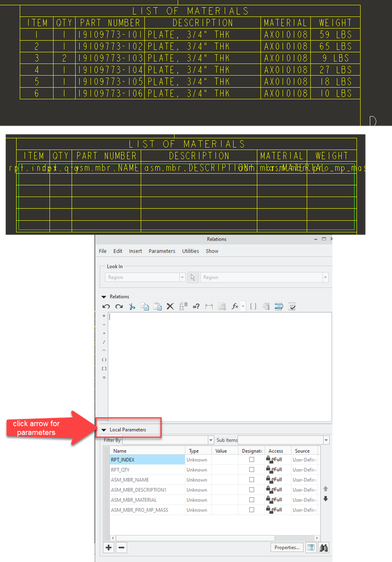Sort by Access column header
Viewport: 392px width, 562px height.
(x=277, y=451)
